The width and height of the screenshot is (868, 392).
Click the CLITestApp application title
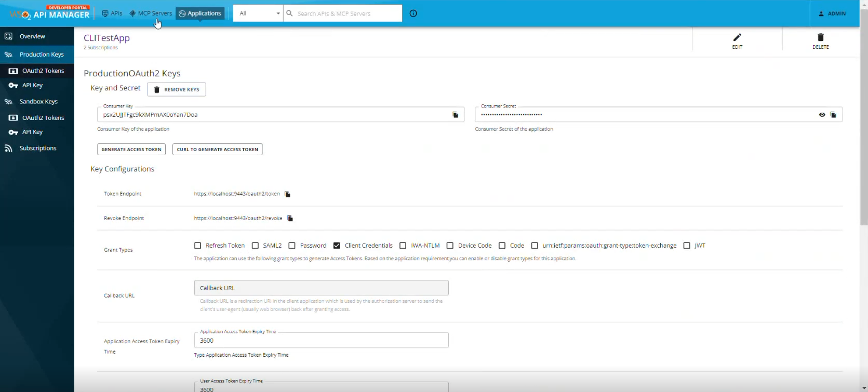[107, 38]
